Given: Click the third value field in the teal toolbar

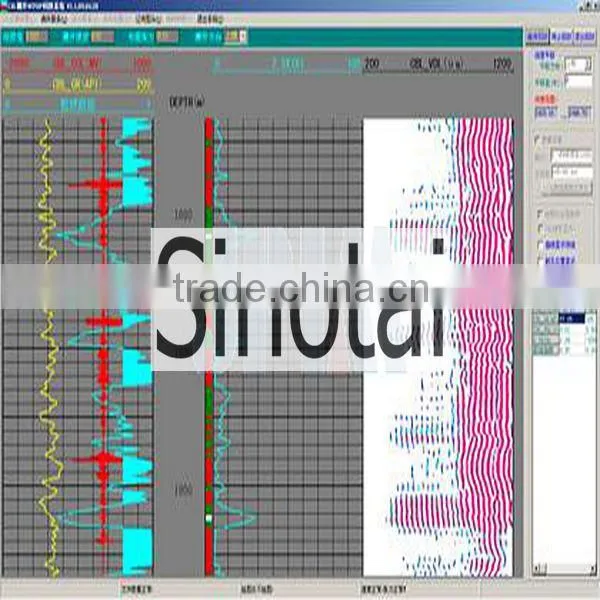Looking at the screenshot, I should (167, 37).
